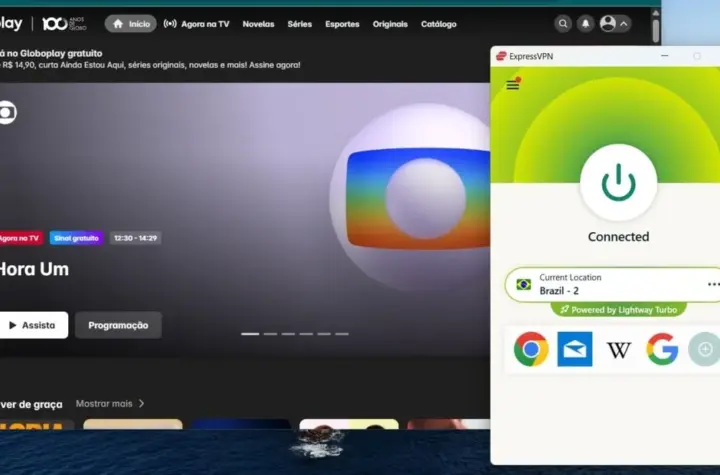
Task: Click the 12:30 - 14:29 time label
Action: (135, 238)
